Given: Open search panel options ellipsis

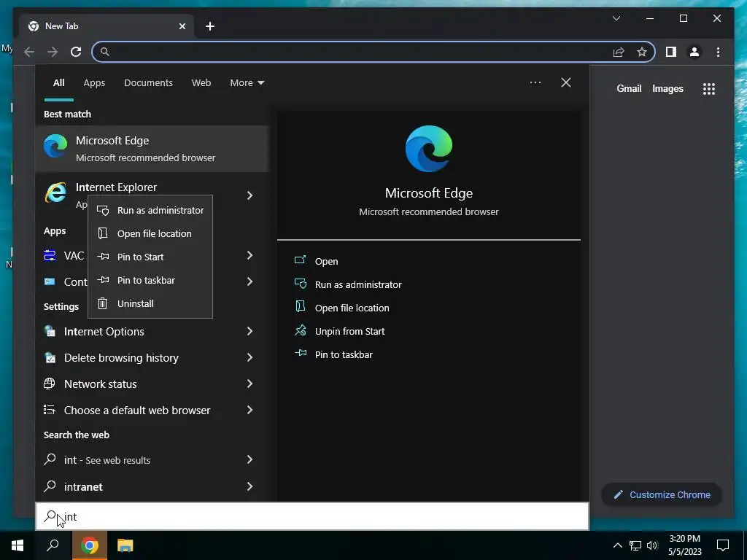Looking at the screenshot, I should [535, 82].
